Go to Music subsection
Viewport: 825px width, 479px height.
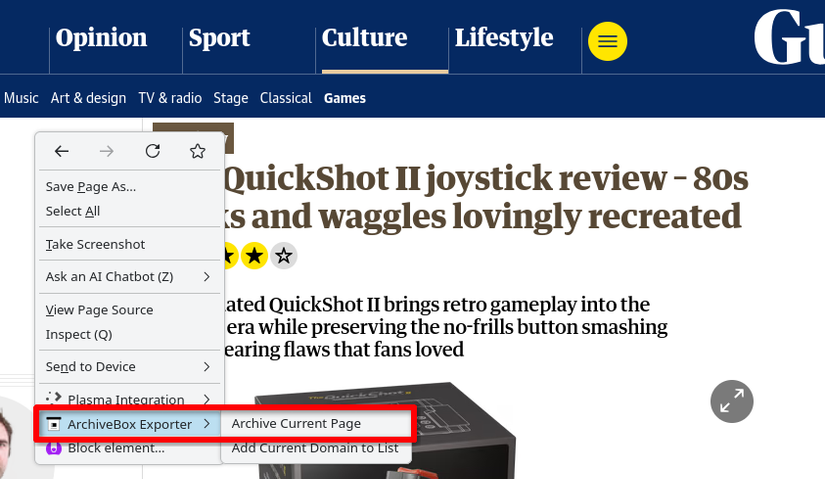click(21, 98)
